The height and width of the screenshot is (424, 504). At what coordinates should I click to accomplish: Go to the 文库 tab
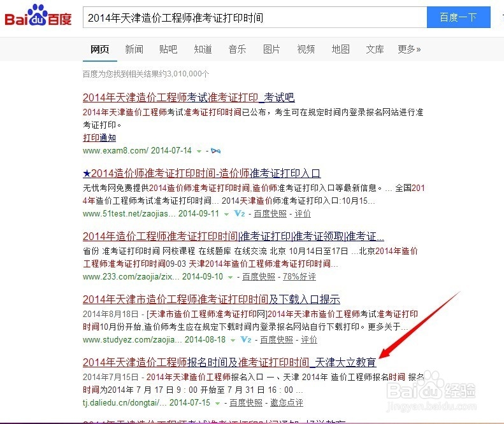coord(375,49)
